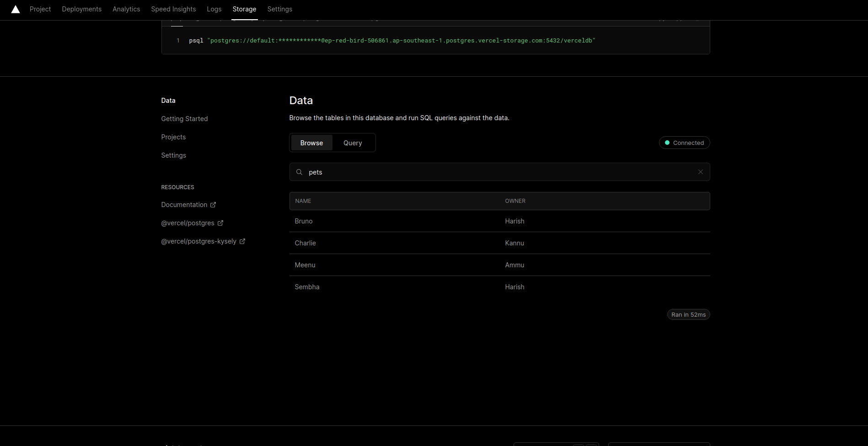Select the Charlie name cell
This screenshot has height=446, width=868.
click(305, 243)
